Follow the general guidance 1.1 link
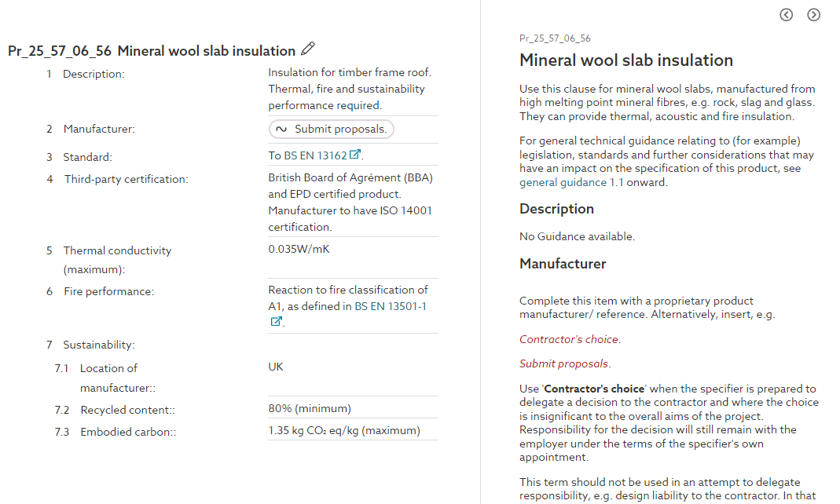Image resolution: width=840 pixels, height=504 pixels. [x=571, y=182]
